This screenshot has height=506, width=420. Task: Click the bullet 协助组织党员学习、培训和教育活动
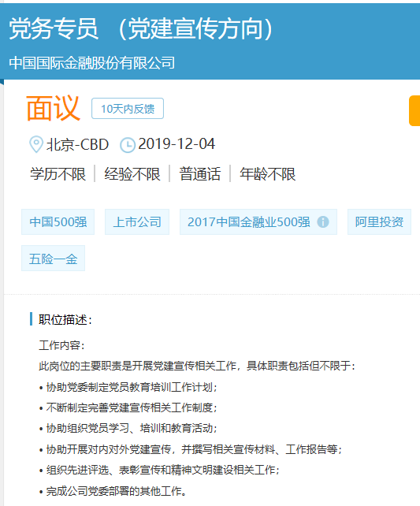coord(128,428)
